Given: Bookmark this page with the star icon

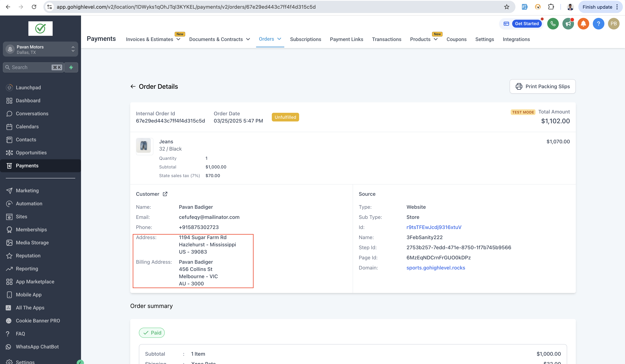Looking at the screenshot, I should tap(506, 7).
